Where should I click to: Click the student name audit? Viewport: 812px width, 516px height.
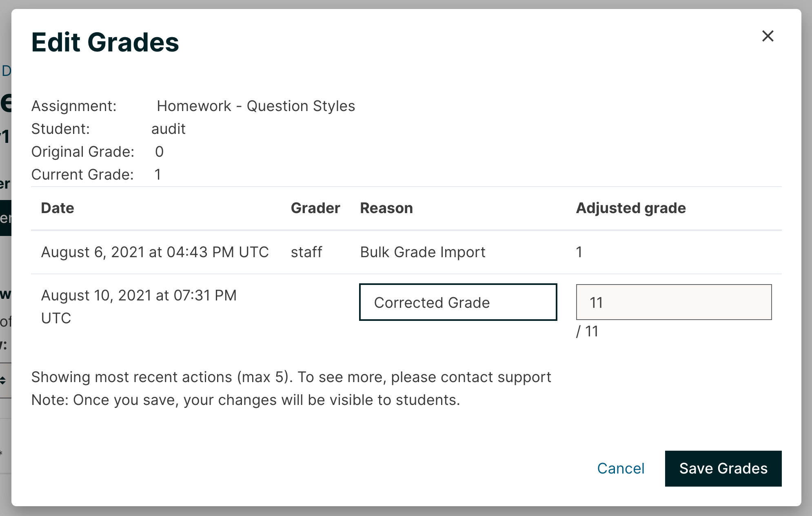[168, 129]
